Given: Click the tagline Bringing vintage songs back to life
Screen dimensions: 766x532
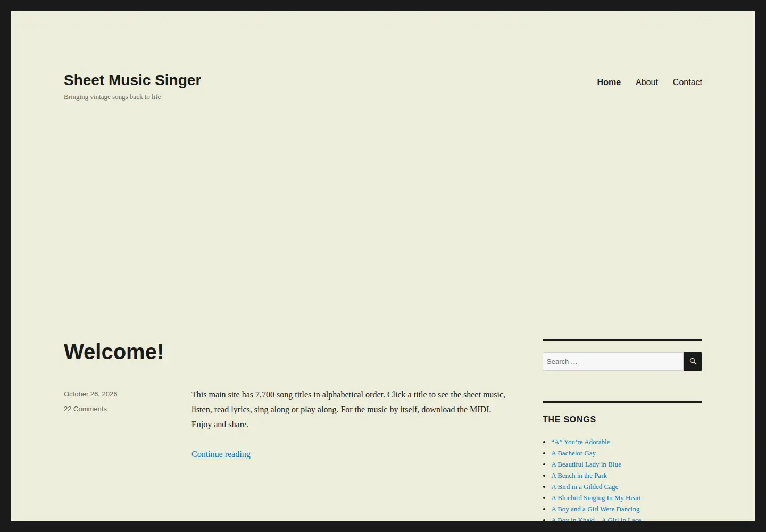Looking at the screenshot, I should pos(112,96).
